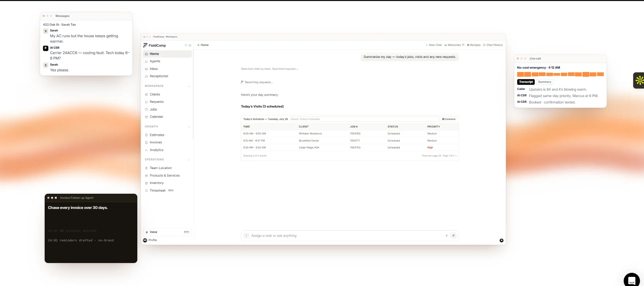Collapse the WORKSPACE section chevron
Viewport: 644px width, 286px height.
[189, 86]
